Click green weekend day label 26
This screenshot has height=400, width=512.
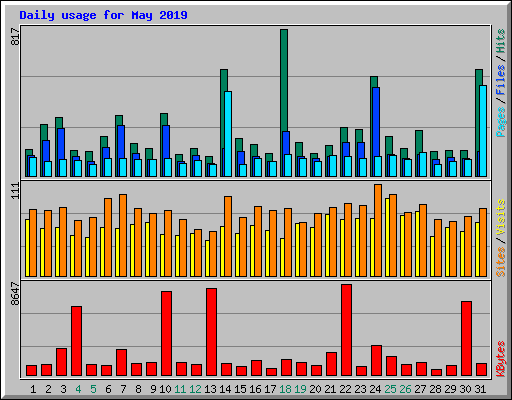point(405,389)
